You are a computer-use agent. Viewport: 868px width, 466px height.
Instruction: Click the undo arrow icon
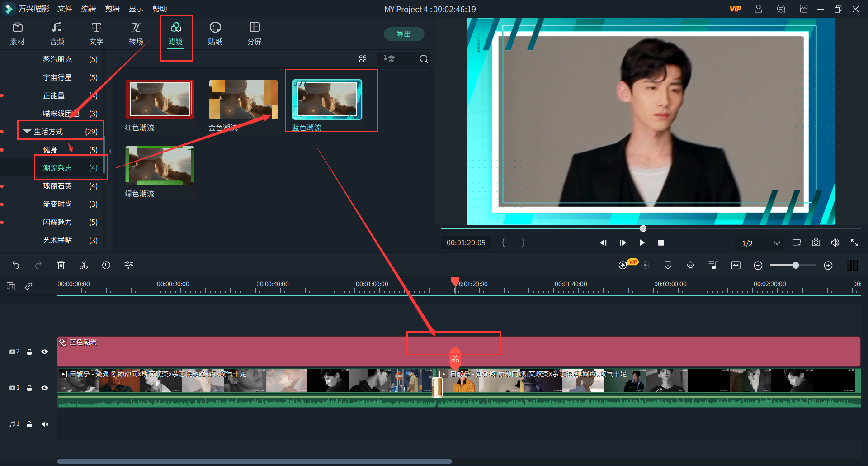click(x=16, y=266)
